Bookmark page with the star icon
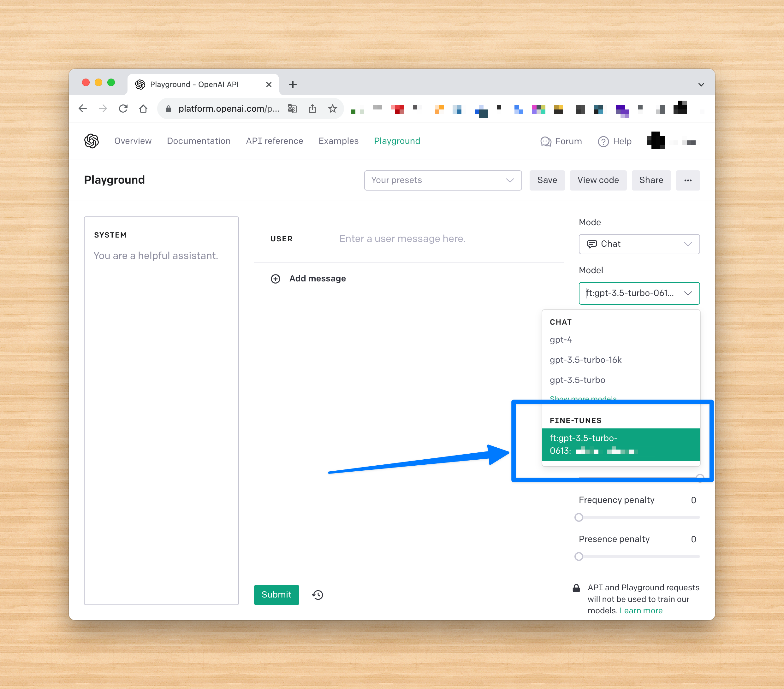The height and width of the screenshot is (689, 784). pos(333,109)
